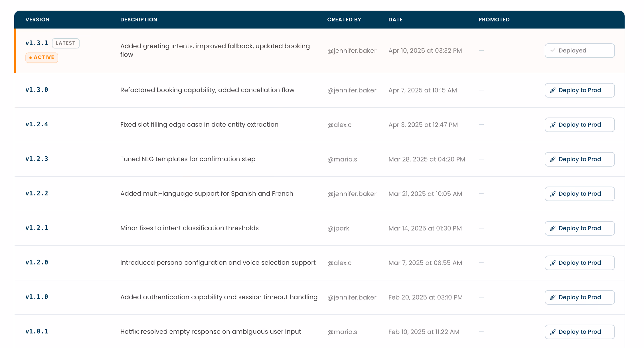The image size is (644, 348).
Task: Click date Mar 7, 2025 at 08:55 AM
Action: click(425, 263)
